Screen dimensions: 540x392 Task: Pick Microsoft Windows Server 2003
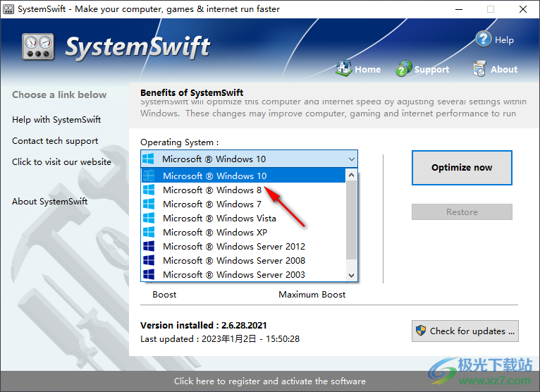click(x=243, y=274)
